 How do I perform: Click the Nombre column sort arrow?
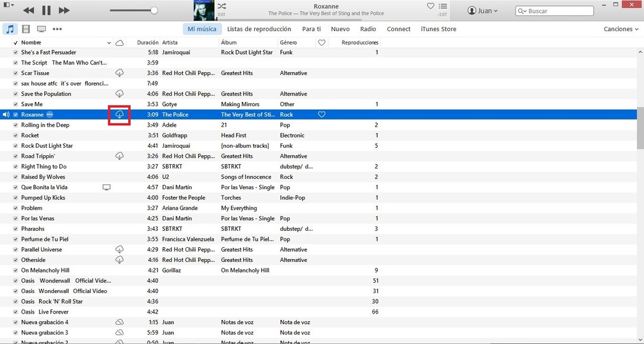pos(109,43)
